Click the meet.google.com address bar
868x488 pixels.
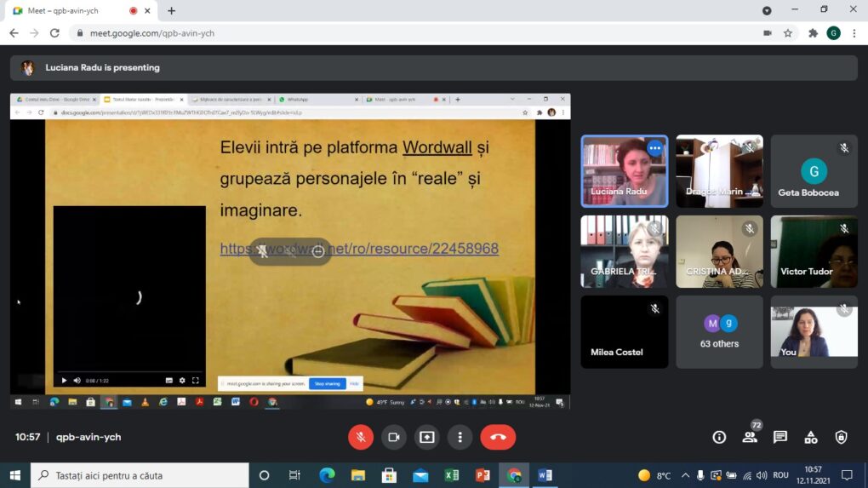pyautogui.click(x=415, y=33)
